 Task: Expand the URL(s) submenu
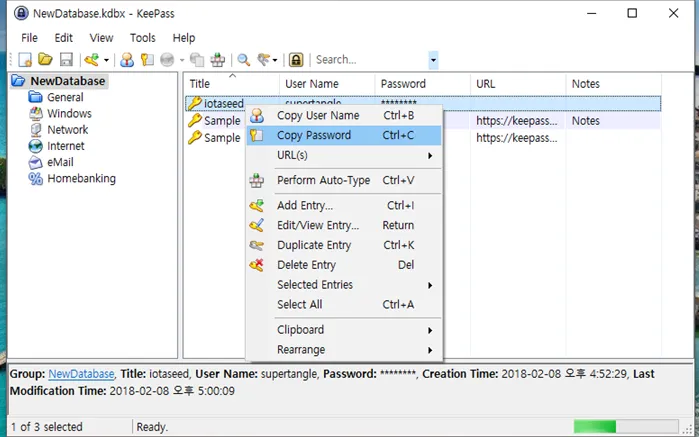pyautogui.click(x=344, y=155)
